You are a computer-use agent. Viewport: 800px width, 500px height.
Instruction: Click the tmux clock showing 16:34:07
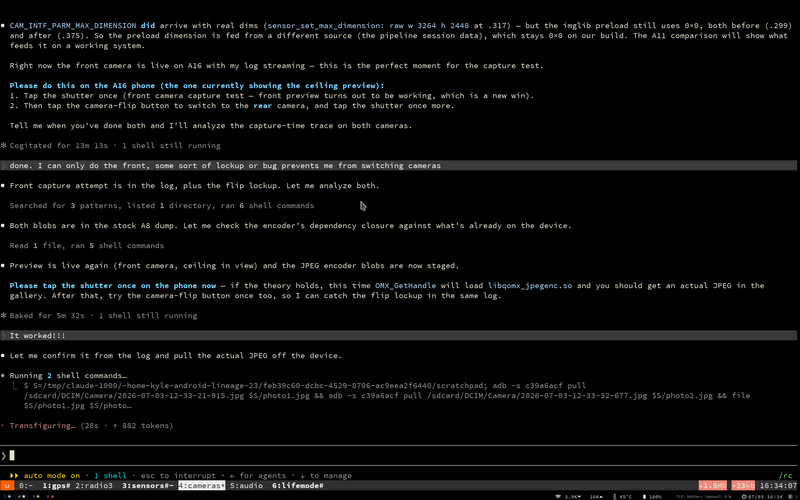[781, 486]
